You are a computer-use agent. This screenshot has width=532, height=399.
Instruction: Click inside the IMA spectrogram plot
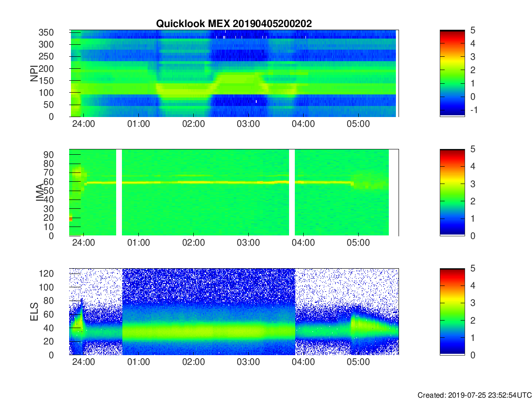[x=234, y=192]
